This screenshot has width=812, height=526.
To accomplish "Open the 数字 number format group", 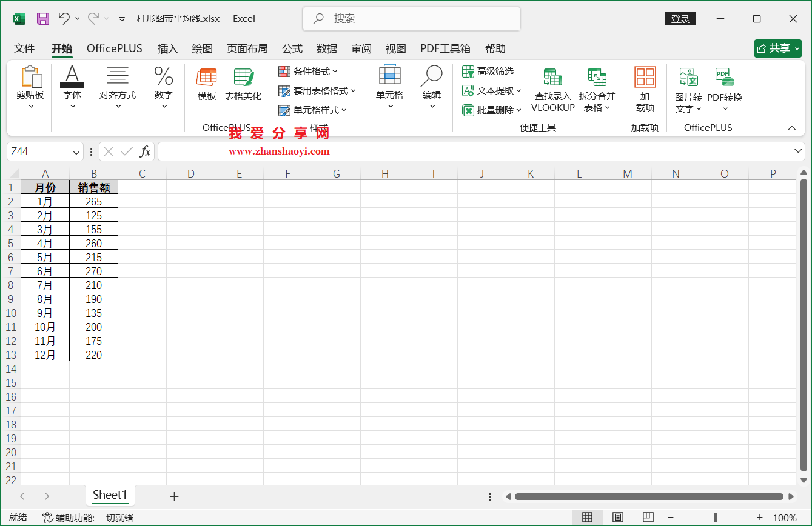I will point(164,88).
